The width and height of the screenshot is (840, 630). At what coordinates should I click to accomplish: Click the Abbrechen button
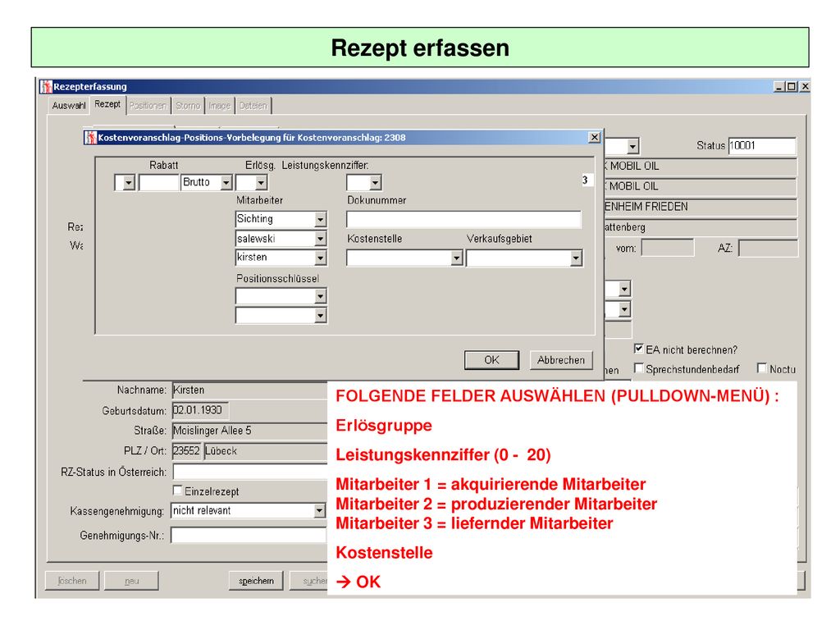click(561, 360)
